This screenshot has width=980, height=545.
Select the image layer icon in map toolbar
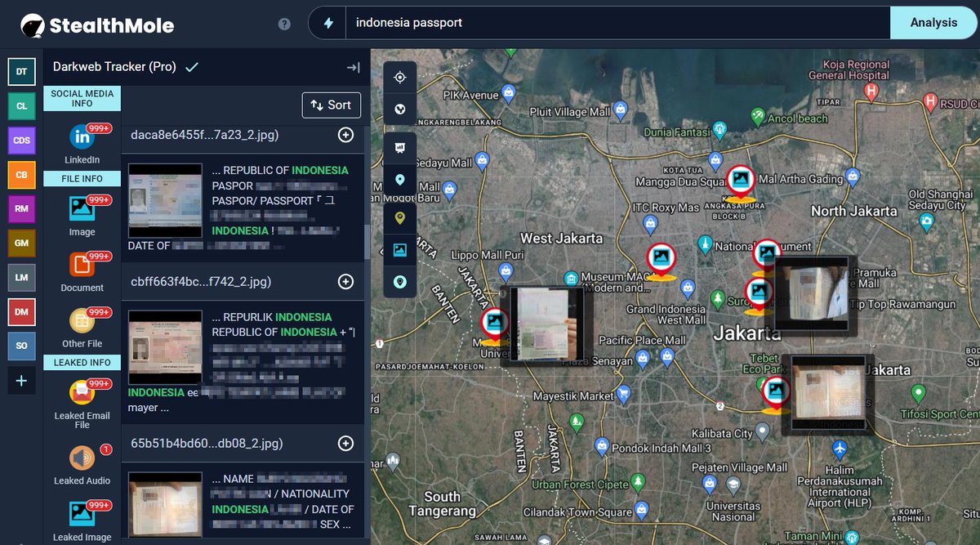[x=399, y=250]
